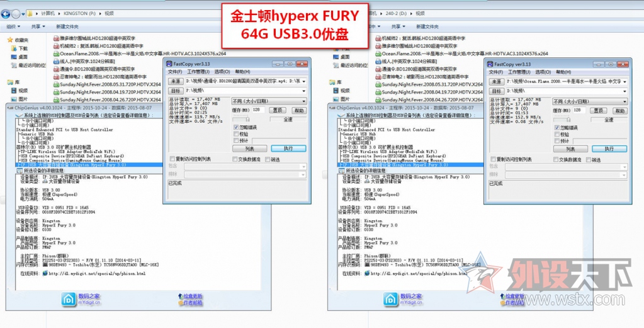The height and width of the screenshot is (328, 644).
Task: Click 来源 button in FastCopy targeting D:\视频\
Action: pyautogui.click(x=497, y=82)
